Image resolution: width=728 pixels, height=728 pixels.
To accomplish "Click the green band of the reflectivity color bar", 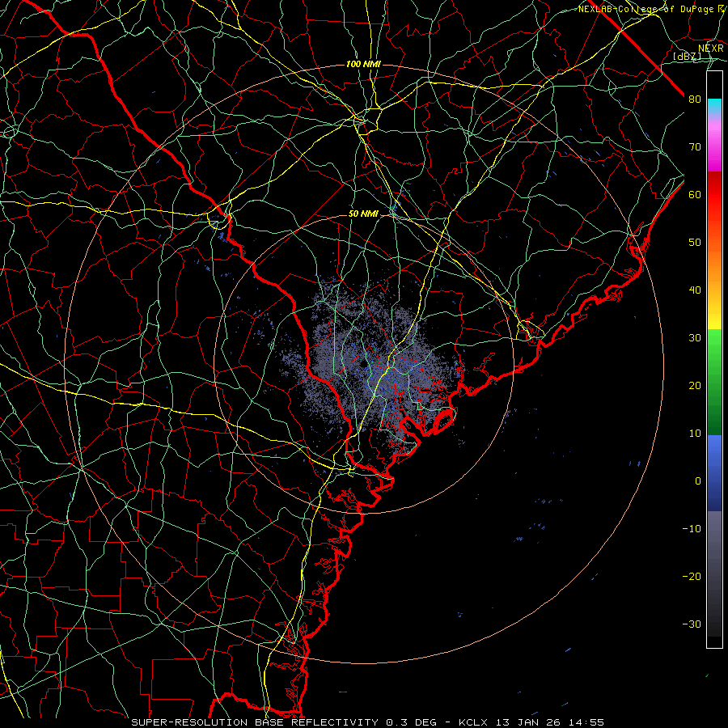I will click(714, 382).
